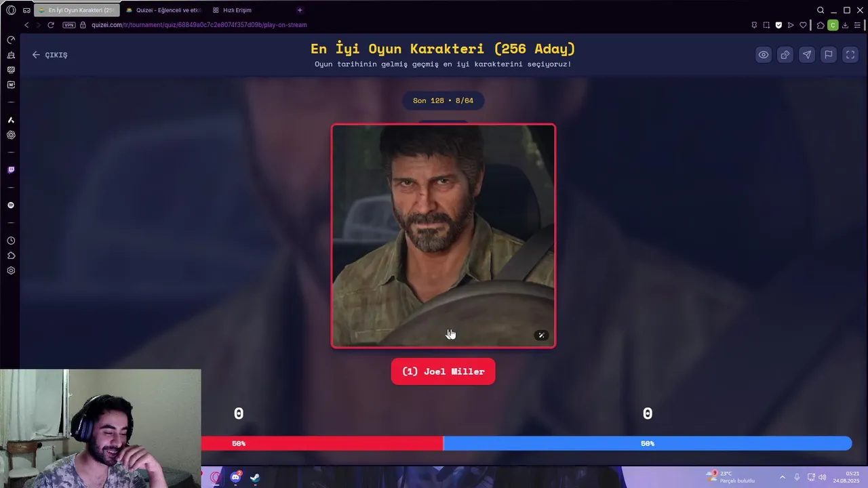Open History clock in sidebar

(x=11, y=241)
